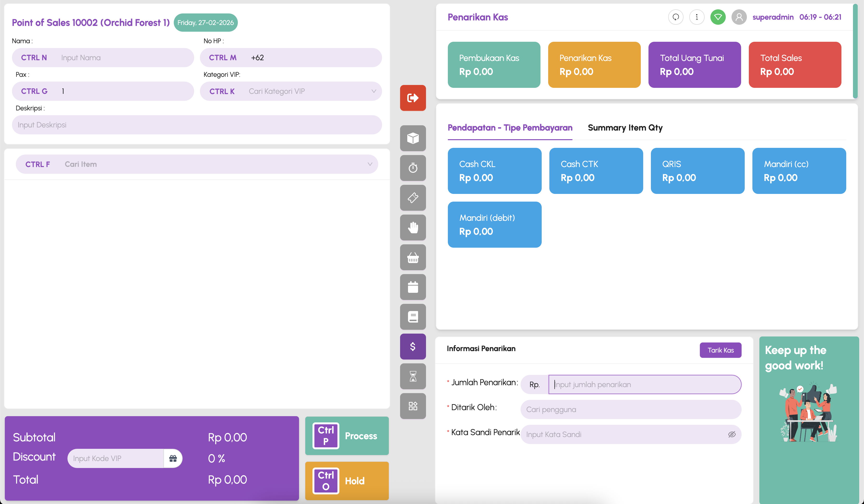
Task: Click the stopwatch timer sidebar icon
Action: coord(413,168)
